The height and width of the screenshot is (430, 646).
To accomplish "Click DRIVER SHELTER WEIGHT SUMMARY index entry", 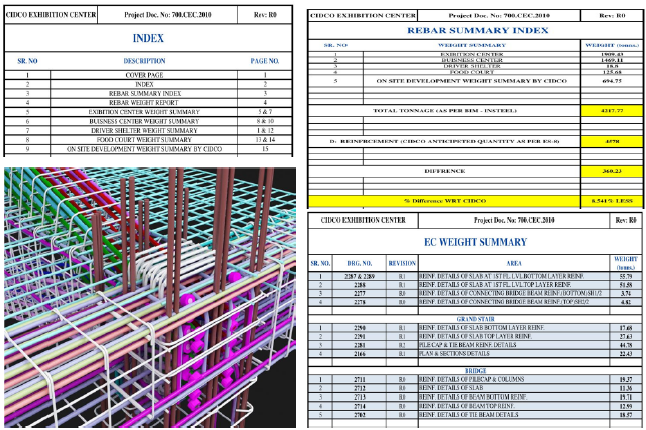I will (148, 130).
